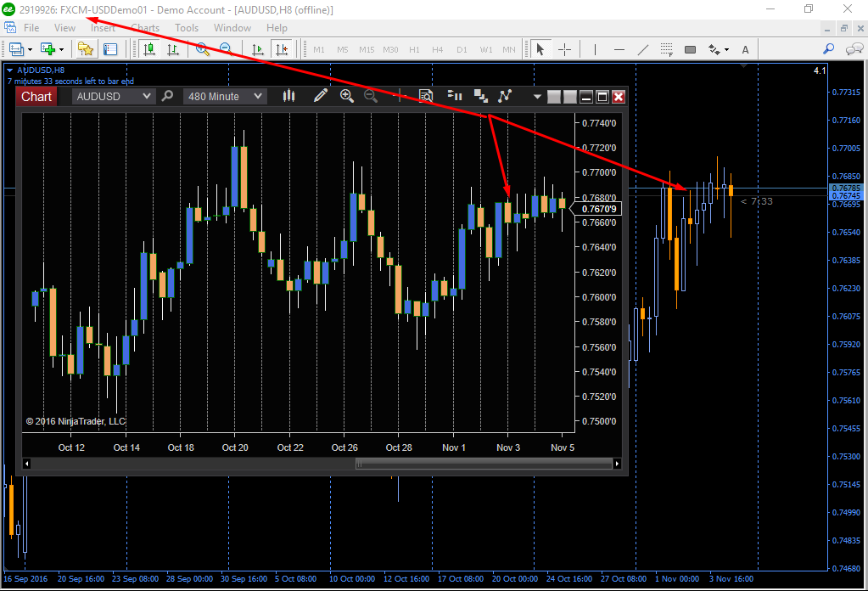The width and height of the screenshot is (868, 591).
Task: Open the Window menu
Action: [232, 28]
